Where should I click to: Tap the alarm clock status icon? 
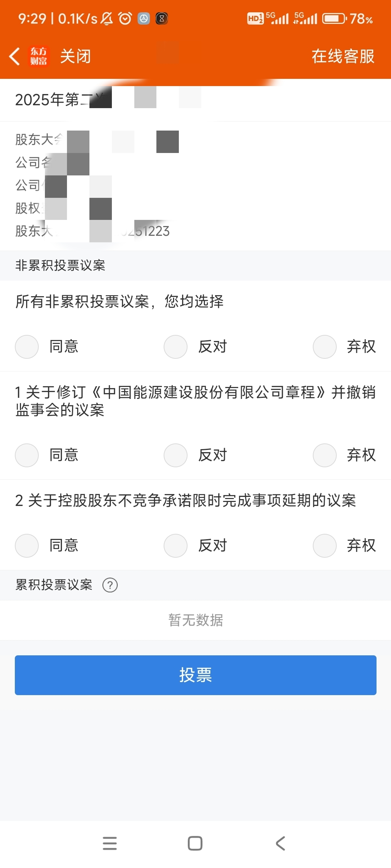pos(125,18)
